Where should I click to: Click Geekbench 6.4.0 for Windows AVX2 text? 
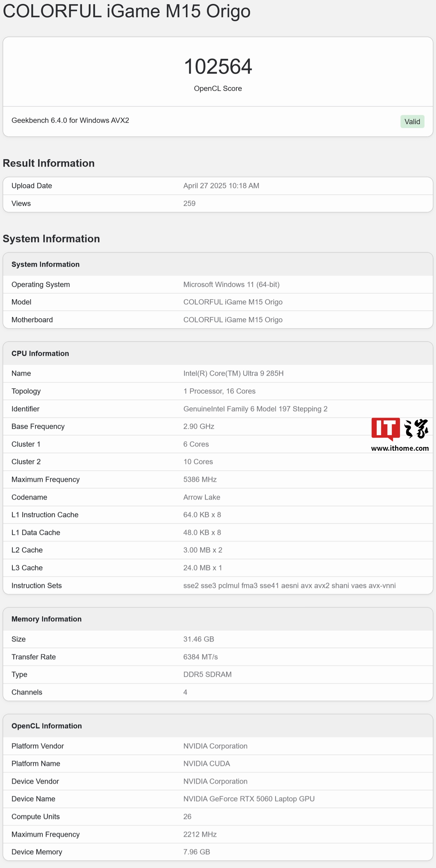point(70,121)
